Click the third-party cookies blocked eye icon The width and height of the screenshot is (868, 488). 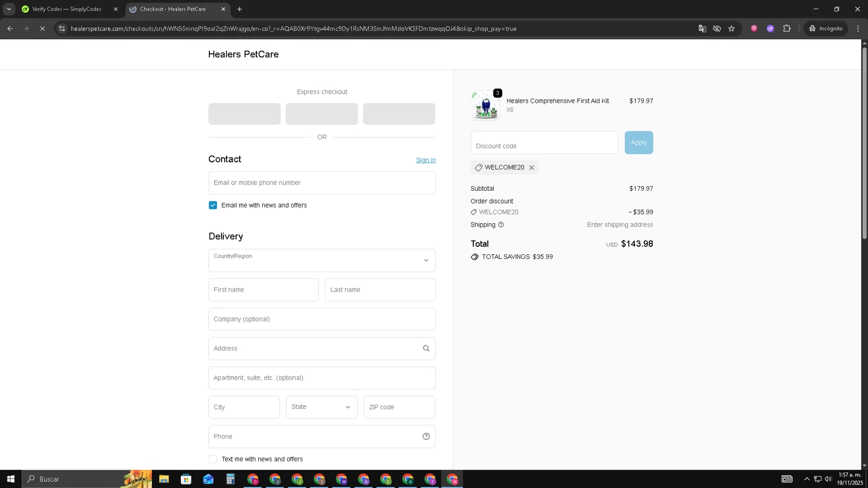click(x=717, y=28)
